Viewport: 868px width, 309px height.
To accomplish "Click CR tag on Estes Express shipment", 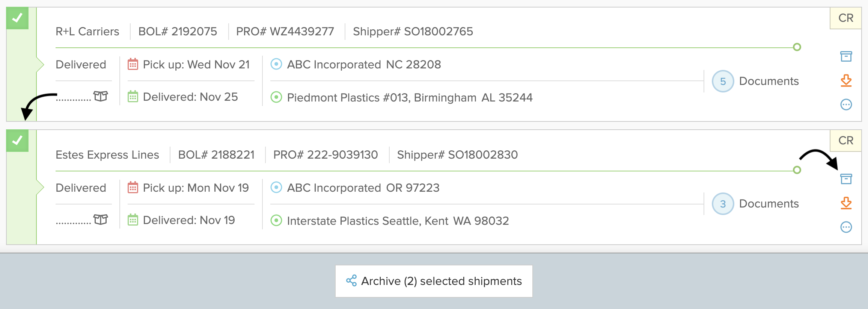I will pyautogui.click(x=845, y=141).
